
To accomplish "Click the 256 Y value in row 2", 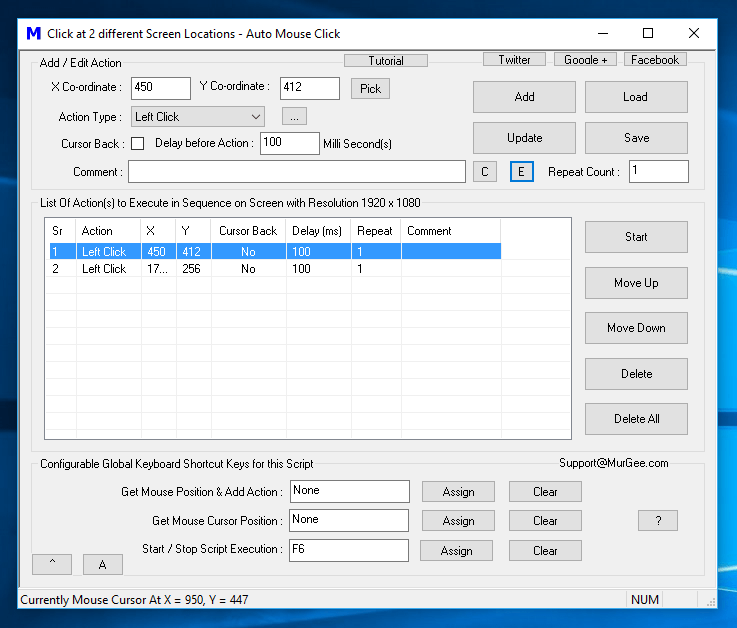I will (191, 269).
